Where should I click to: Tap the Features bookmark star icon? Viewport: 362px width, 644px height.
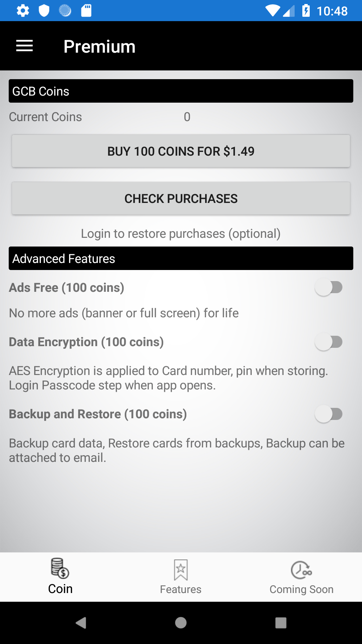181,570
